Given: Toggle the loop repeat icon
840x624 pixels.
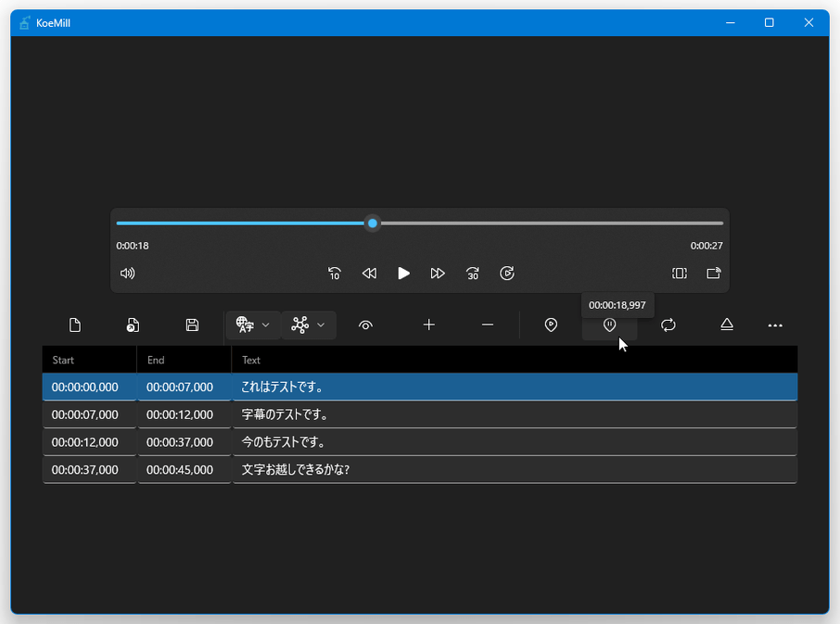Looking at the screenshot, I should [668, 325].
